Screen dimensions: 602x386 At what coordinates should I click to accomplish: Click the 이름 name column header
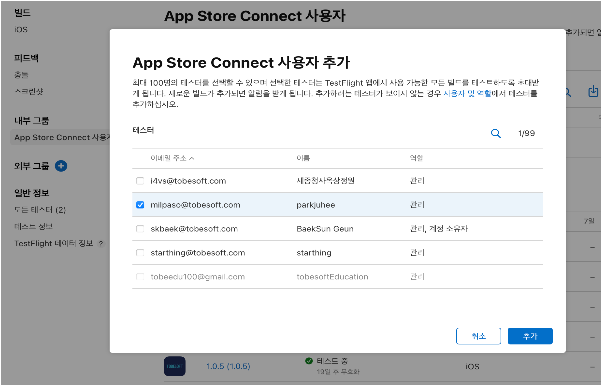pos(303,158)
